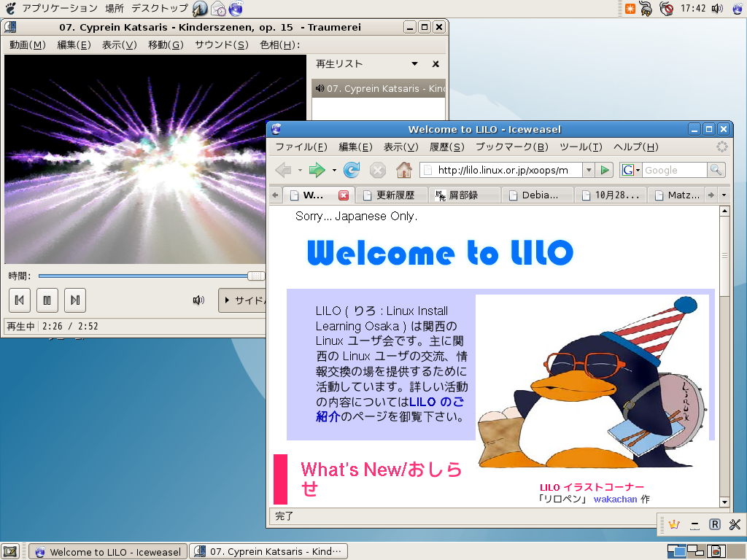Click the 07. Cyprein Katsaris taskbar button
This screenshot has width=747, height=560.
tap(268, 551)
